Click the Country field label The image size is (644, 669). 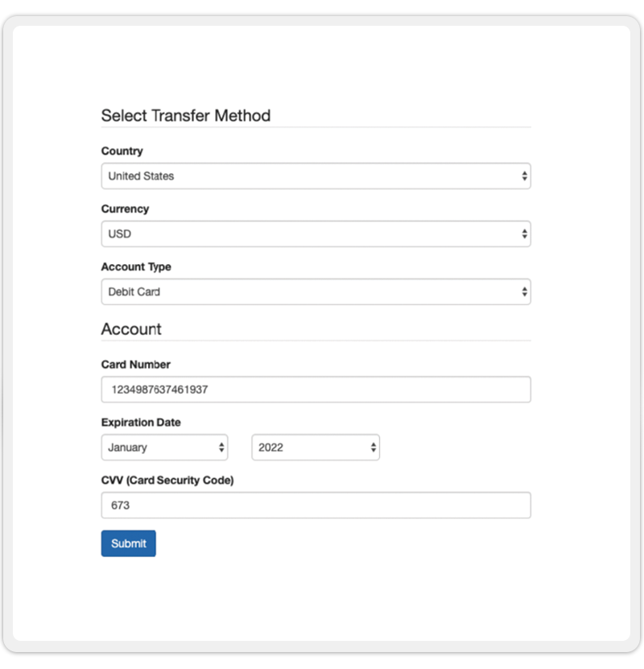click(122, 151)
